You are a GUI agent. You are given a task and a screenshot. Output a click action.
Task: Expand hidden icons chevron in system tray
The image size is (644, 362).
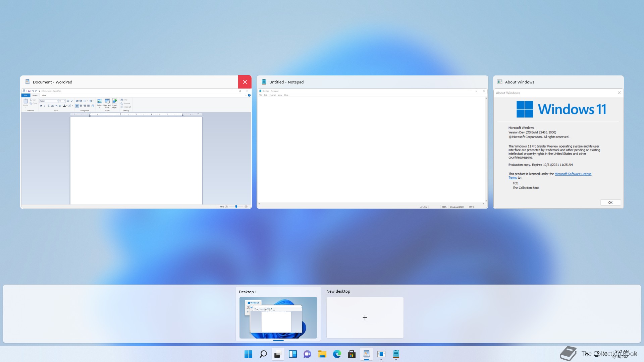coord(587,354)
